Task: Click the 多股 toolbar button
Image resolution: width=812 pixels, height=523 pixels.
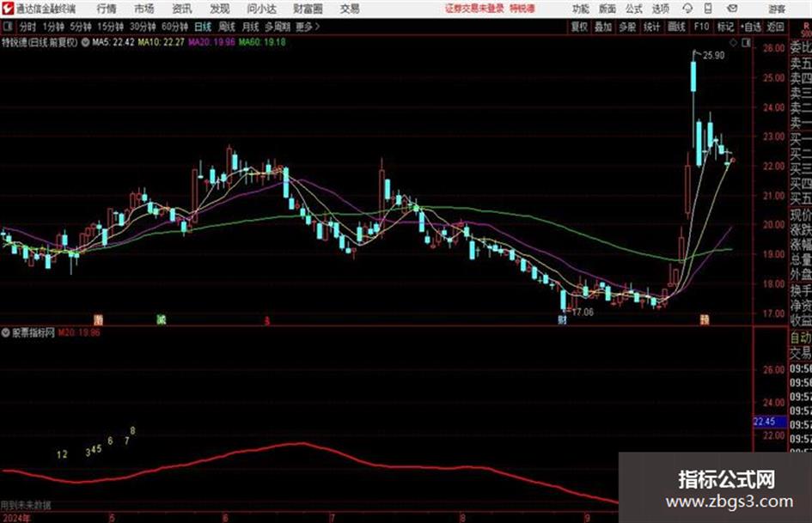Action: click(627, 27)
